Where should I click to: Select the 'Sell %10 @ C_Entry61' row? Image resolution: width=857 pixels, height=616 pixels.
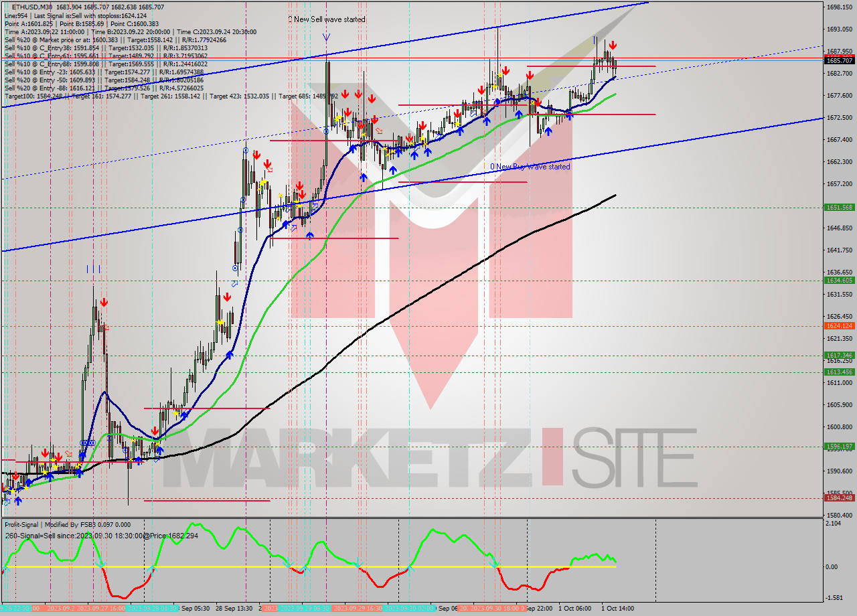click(x=106, y=56)
